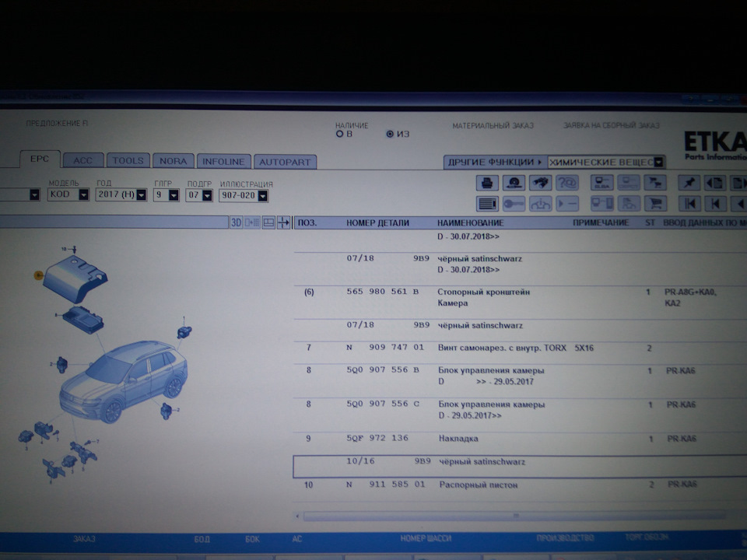Click ЗАЯВКА НА СБОРНЫЙ ЗАКАЗ
The image size is (747, 560).
click(612, 125)
